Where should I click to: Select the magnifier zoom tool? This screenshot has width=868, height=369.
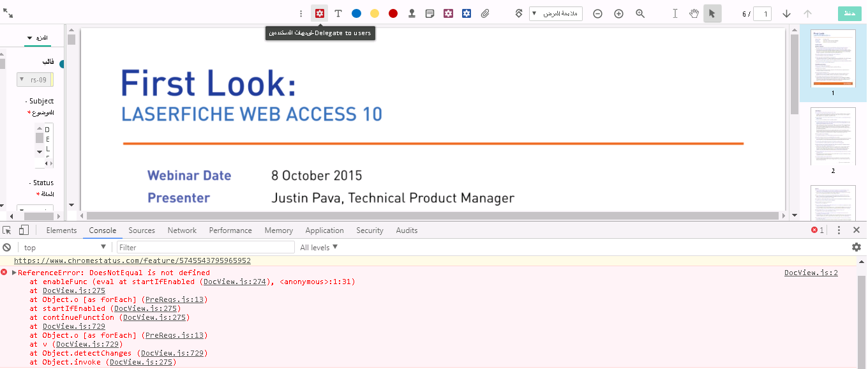click(640, 13)
